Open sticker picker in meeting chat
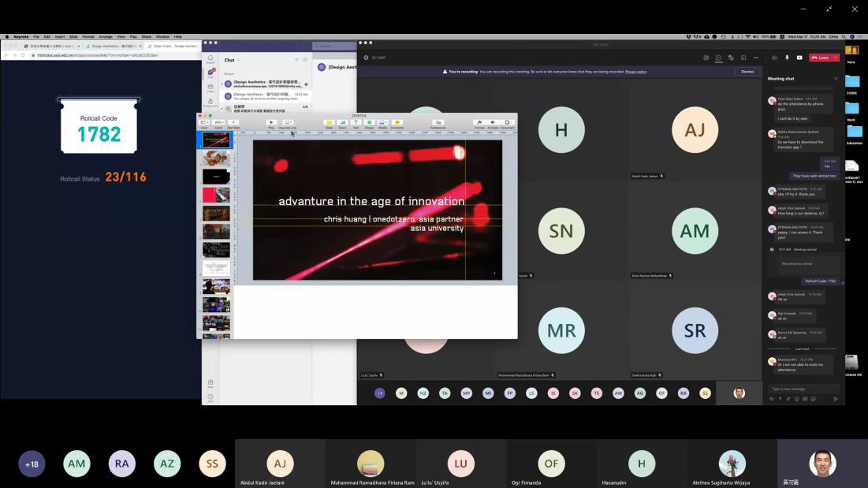The image size is (868, 488). (813, 399)
